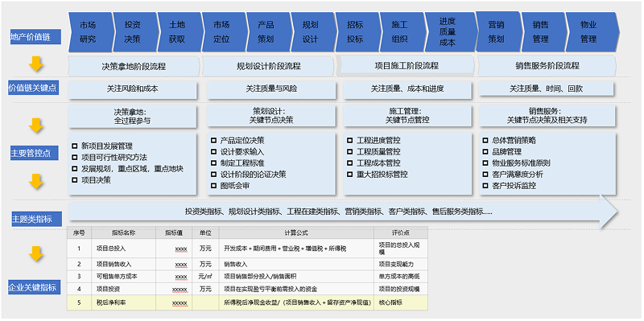Select the 税后净利率 cell in highlighted row
The image size is (644, 321).
click(x=124, y=302)
